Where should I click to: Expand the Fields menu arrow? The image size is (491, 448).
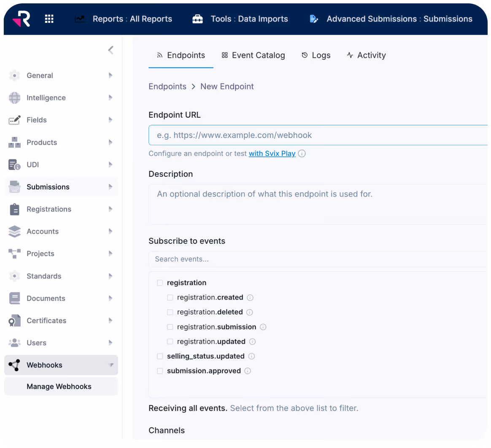click(111, 119)
